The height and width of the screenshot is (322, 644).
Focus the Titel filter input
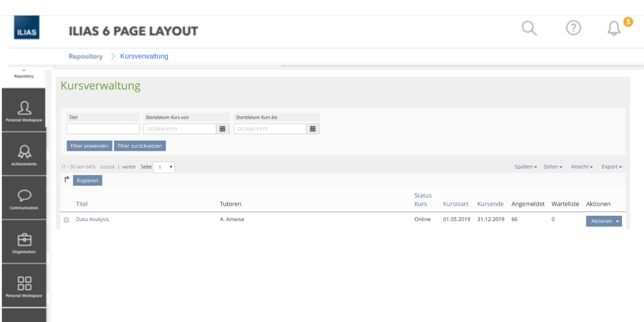(103, 129)
